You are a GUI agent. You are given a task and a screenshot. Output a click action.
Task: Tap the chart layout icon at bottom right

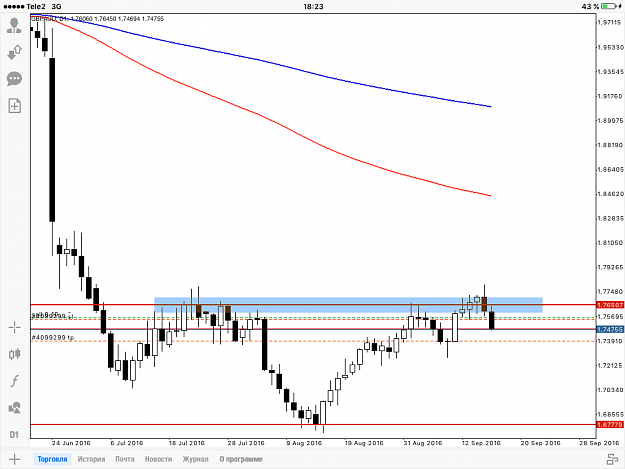click(612, 459)
